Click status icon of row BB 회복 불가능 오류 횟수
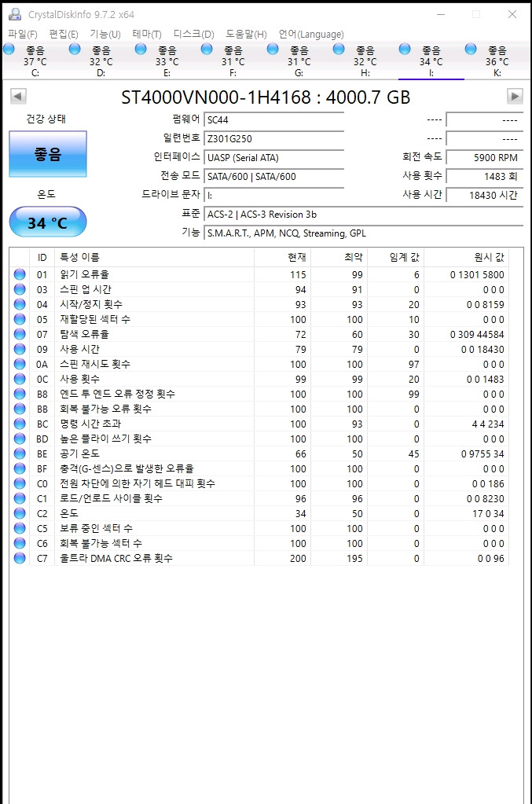 click(20, 409)
